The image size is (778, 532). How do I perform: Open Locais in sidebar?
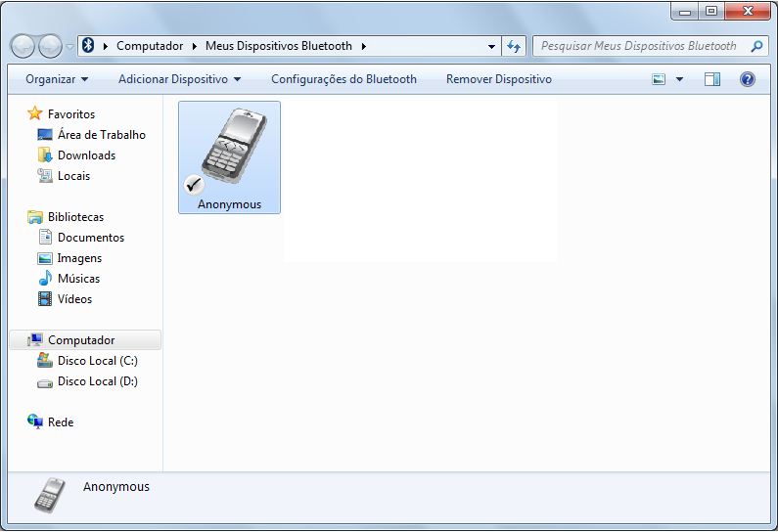pos(74,175)
